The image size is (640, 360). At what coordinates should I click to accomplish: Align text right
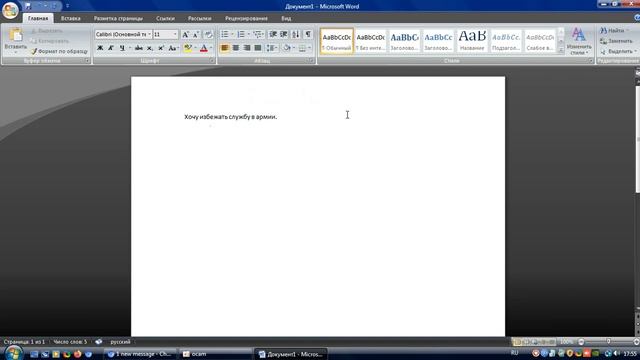pyautogui.click(x=247, y=48)
